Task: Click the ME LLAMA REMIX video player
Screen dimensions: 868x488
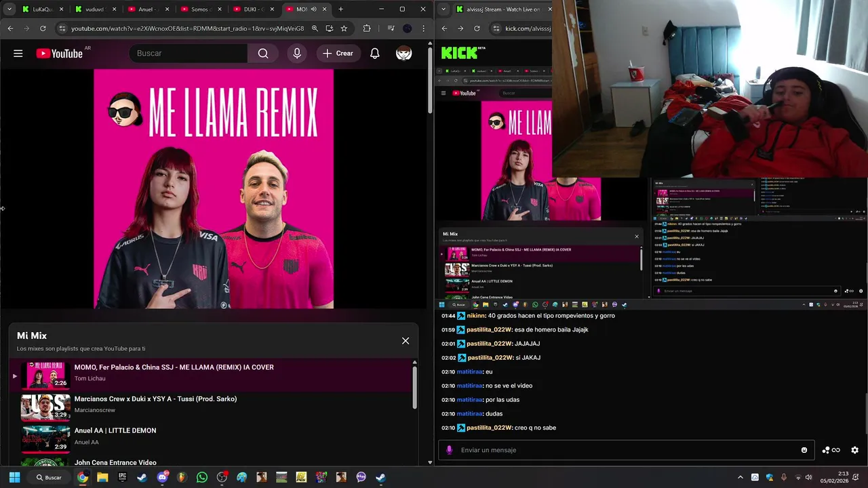Action: [x=214, y=189]
